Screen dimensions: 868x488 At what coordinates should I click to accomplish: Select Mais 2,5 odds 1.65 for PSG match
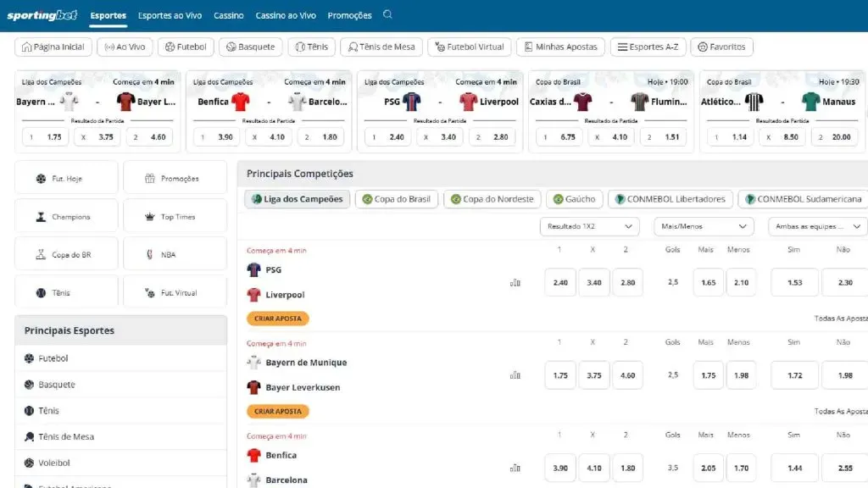coord(708,283)
